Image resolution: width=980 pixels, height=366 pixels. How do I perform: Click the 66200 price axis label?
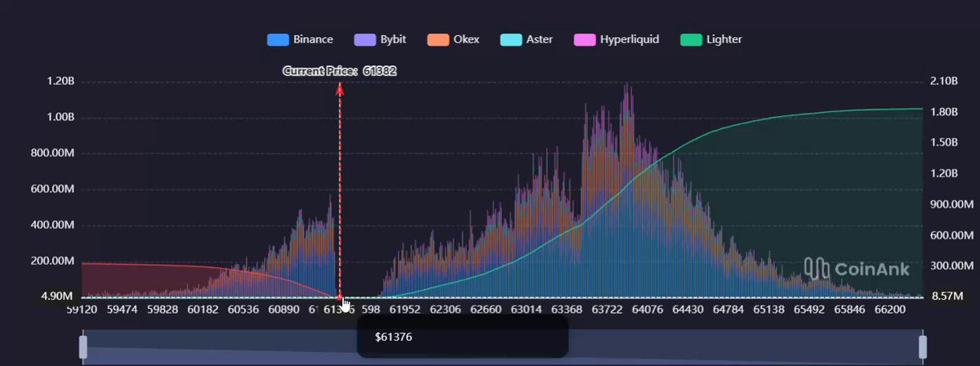point(889,310)
